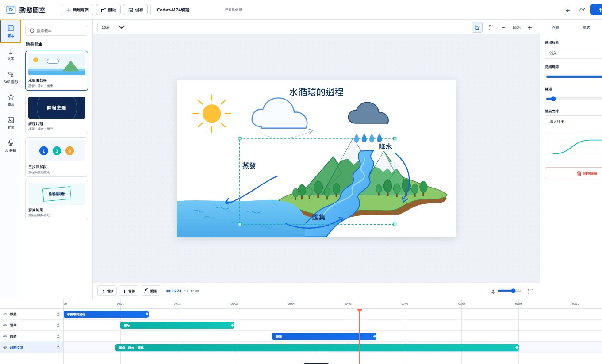Click the 播放 play button

107,291
